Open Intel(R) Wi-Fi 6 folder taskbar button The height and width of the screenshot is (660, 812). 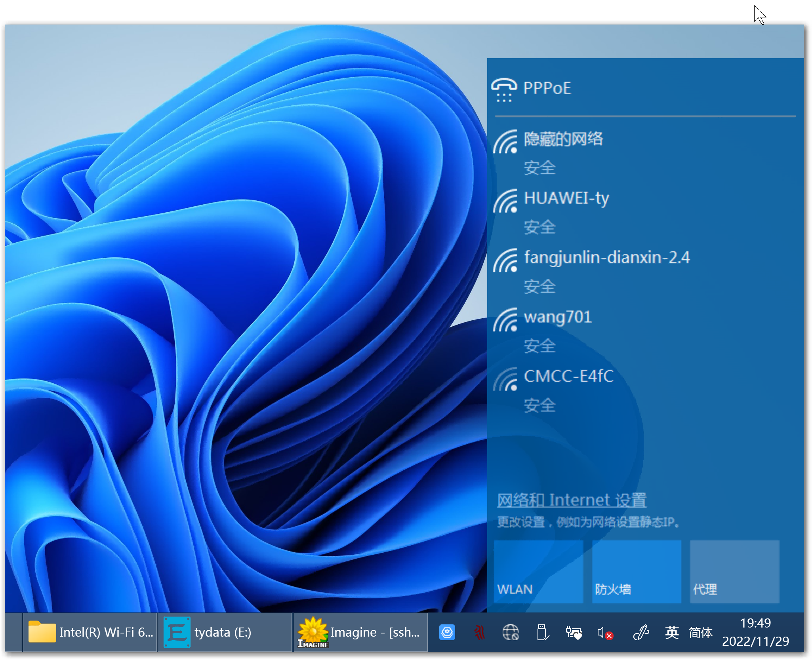(x=90, y=632)
